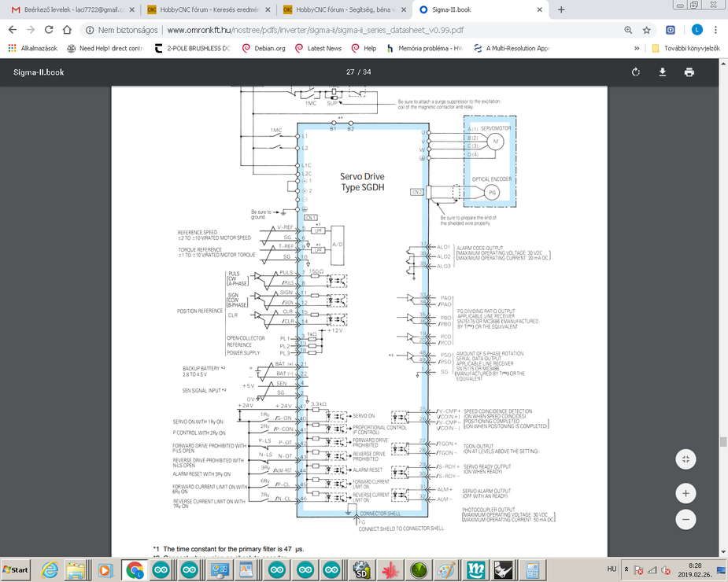This screenshot has height=582, width=728.
Task: Open the További könyvjelzők bookmarks folder
Action: click(x=685, y=48)
